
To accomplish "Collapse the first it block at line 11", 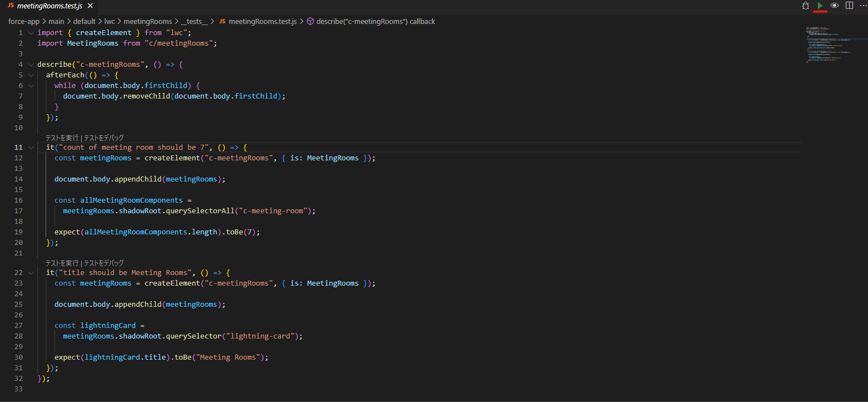I will pyautogui.click(x=31, y=148).
